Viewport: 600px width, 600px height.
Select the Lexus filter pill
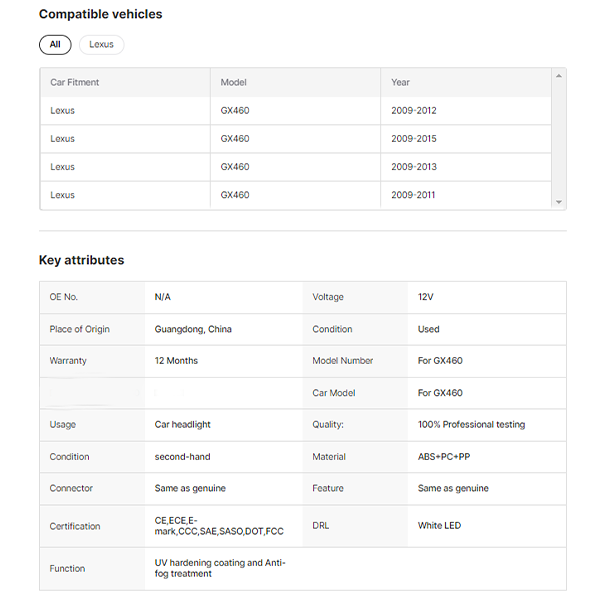(x=101, y=45)
